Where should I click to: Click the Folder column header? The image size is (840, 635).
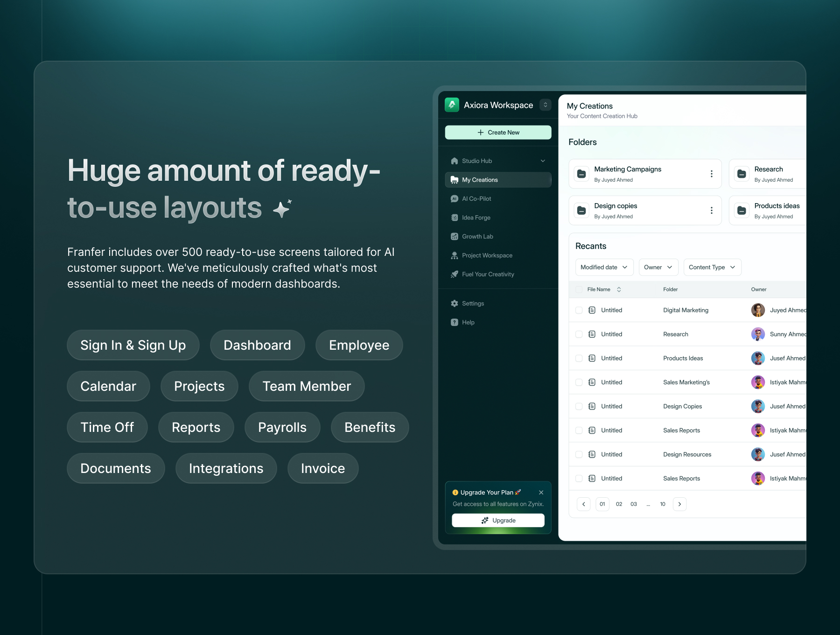pos(671,289)
